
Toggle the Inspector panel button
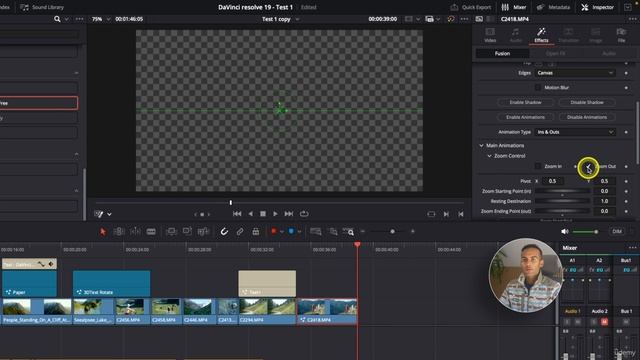tap(598, 7)
